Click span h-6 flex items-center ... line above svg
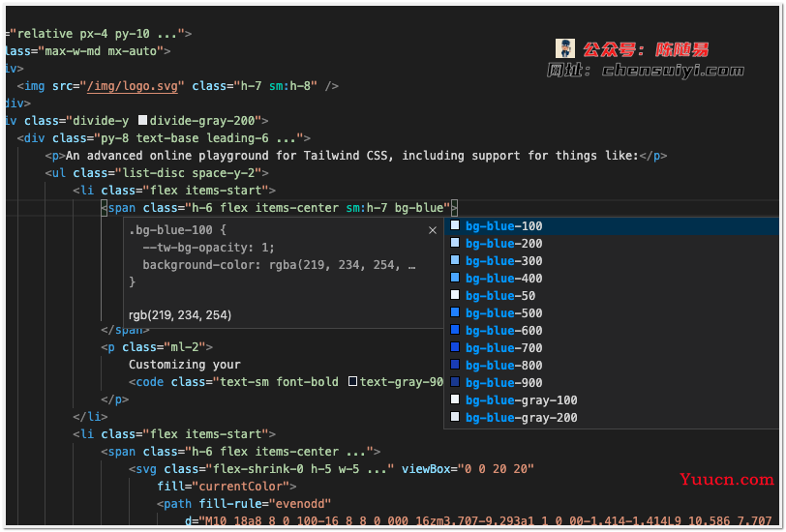Screen dimensions: 786x532 pyautogui.click(x=241, y=452)
